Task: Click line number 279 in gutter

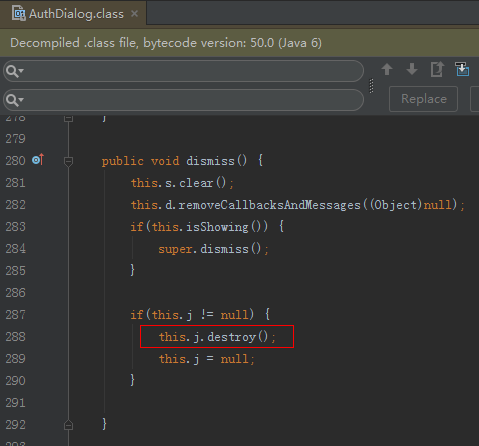Action: pyautogui.click(x=15, y=139)
